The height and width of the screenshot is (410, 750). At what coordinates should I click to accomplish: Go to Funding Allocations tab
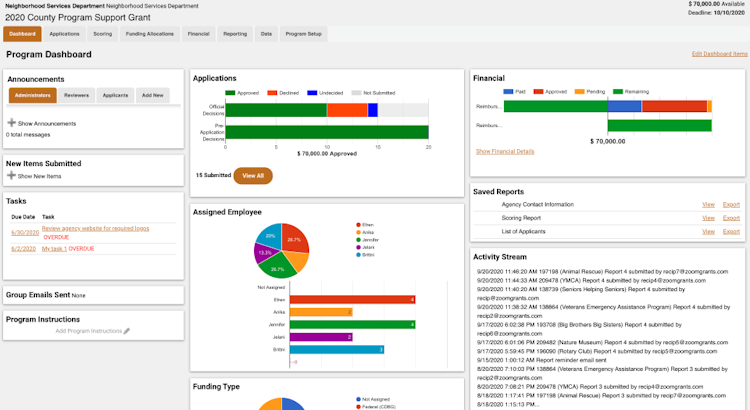click(150, 34)
